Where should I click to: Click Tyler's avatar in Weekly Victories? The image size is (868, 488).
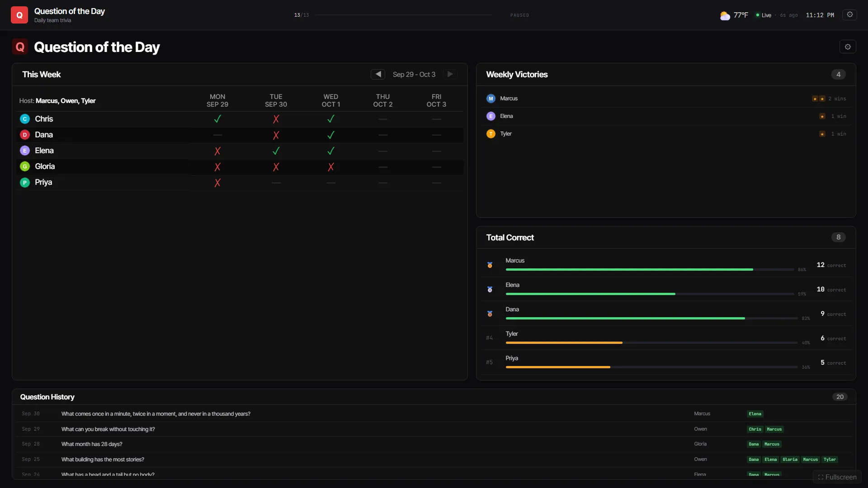[491, 134]
